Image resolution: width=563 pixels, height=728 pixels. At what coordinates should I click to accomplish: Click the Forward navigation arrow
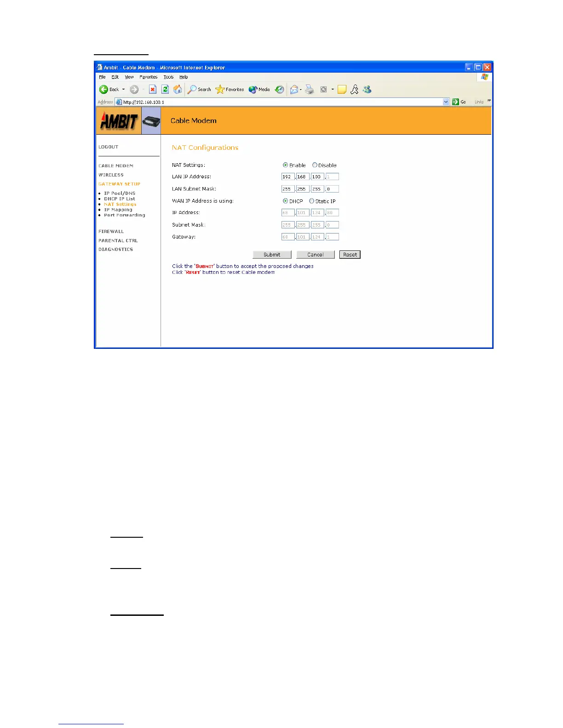pyautogui.click(x=134, y=89)
